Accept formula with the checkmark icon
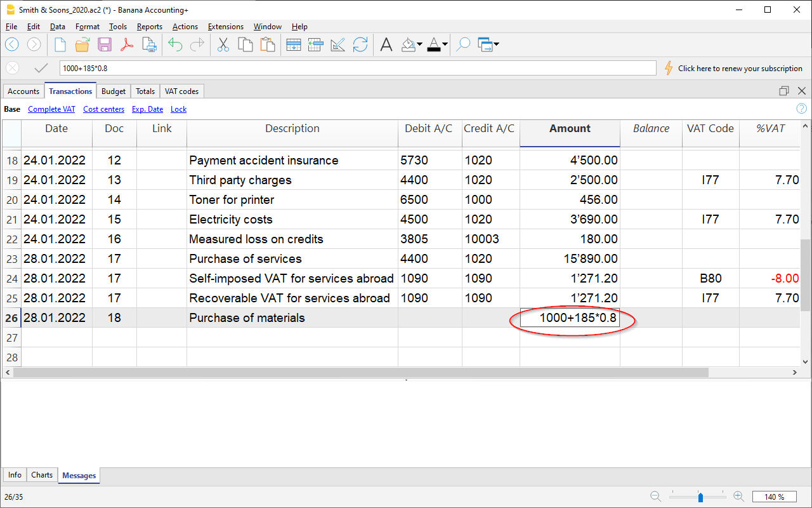Image resolution: width=812 pixels, height=508 pixels. click(41, 68)
